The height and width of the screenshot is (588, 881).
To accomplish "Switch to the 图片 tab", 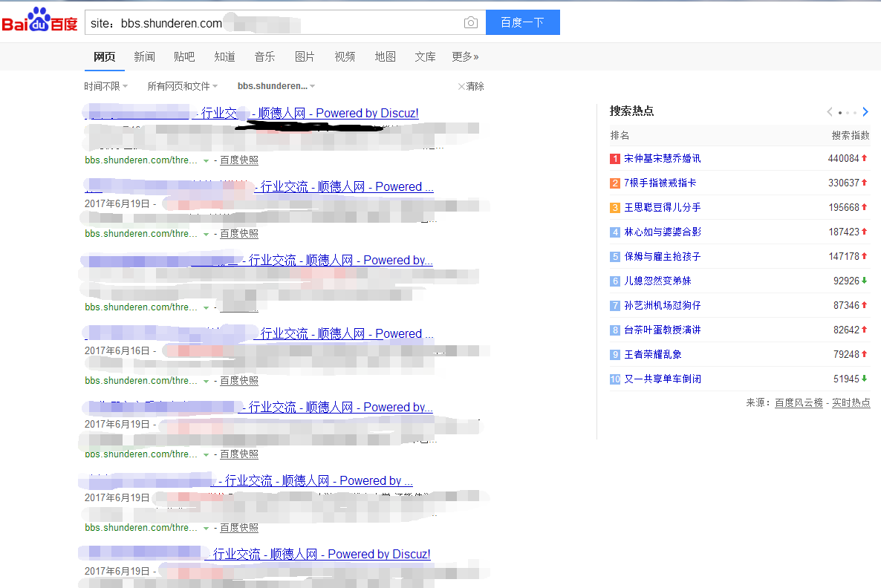I will click(x=305, y=56).
